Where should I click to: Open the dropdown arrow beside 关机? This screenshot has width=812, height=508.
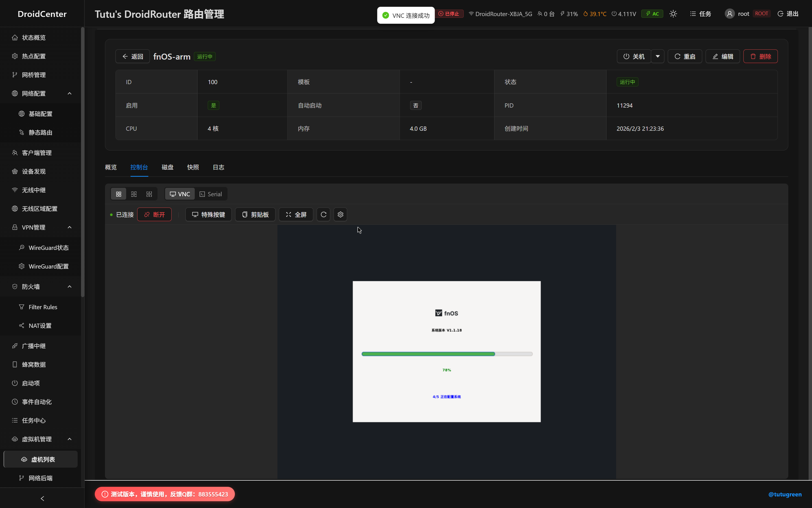tap(658, 56)
